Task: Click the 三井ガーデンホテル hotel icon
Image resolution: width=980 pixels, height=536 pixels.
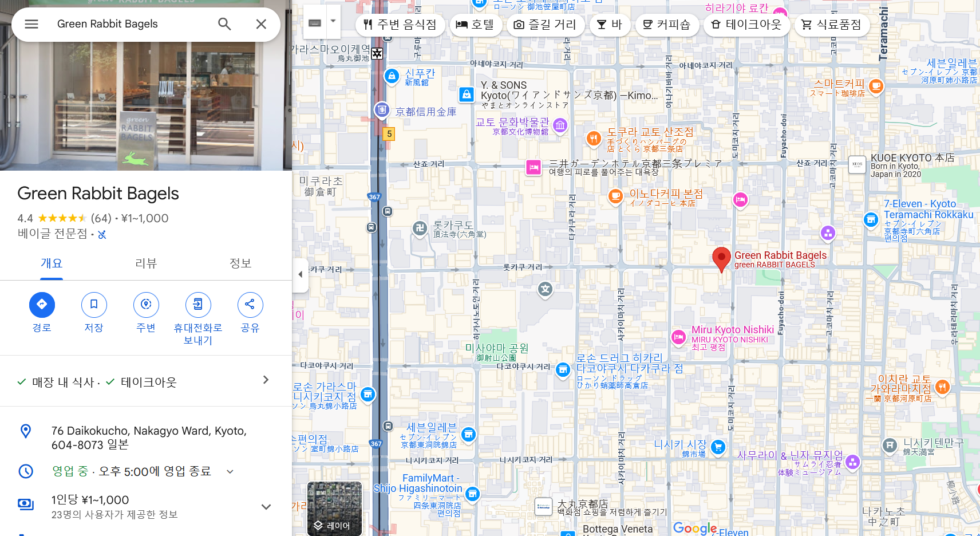Action: click(x=534, y=167)
